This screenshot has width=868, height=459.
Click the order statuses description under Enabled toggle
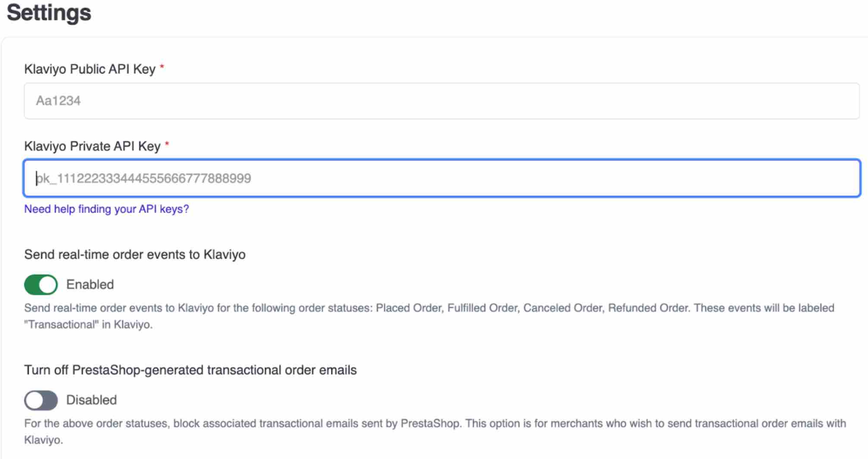pos(332,309)
